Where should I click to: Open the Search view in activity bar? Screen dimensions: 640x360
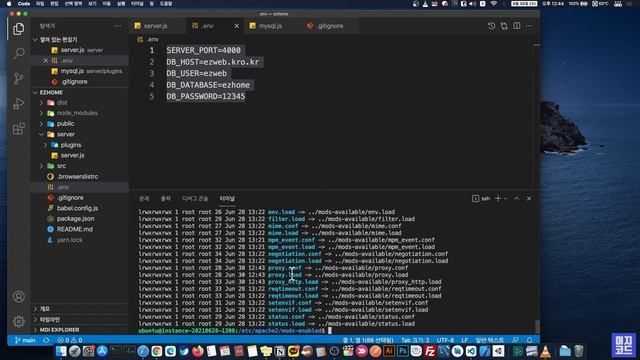18,53
